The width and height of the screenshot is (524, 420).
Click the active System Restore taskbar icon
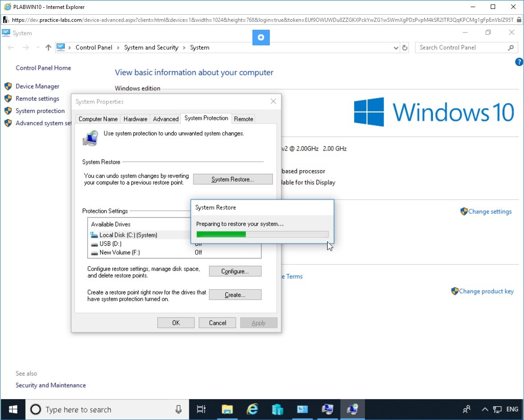(352, 409)
